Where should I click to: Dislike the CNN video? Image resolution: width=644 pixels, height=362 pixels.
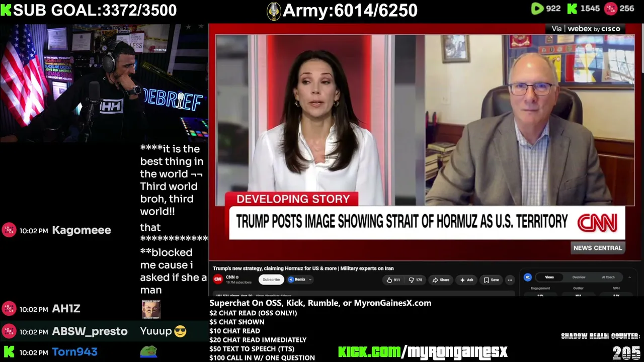[415, 280]
